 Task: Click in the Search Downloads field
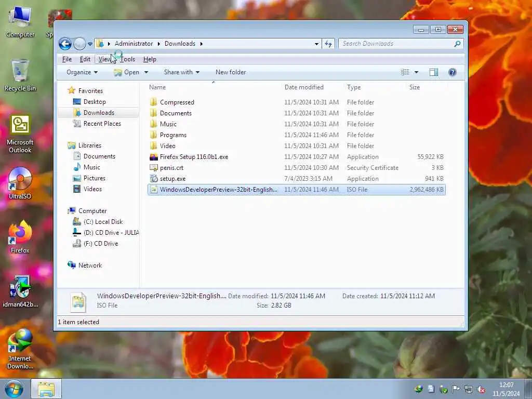pos(401,44)
